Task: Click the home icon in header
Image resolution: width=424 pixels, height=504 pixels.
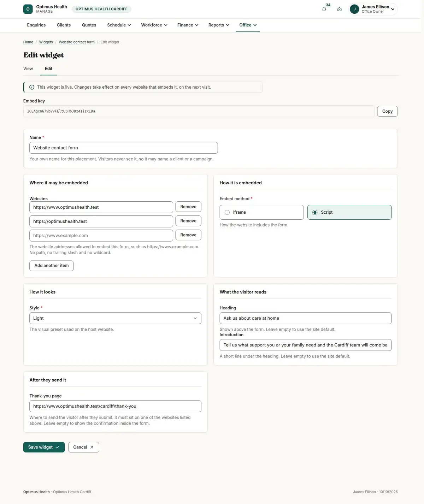Action: pos(339,9)
